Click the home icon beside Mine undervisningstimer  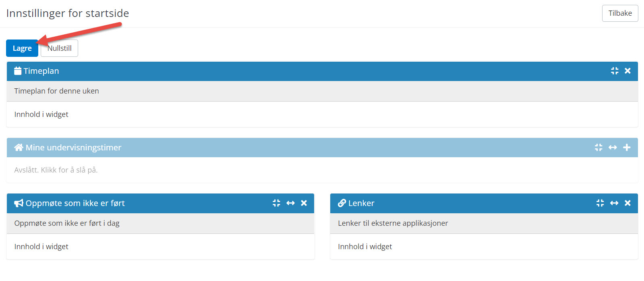click(x=19, y=148)
